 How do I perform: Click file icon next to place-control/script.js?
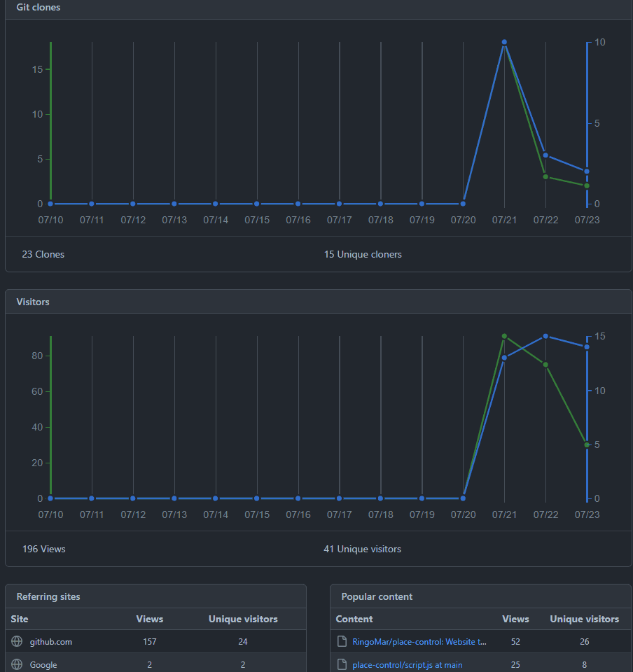click(342, 664)
